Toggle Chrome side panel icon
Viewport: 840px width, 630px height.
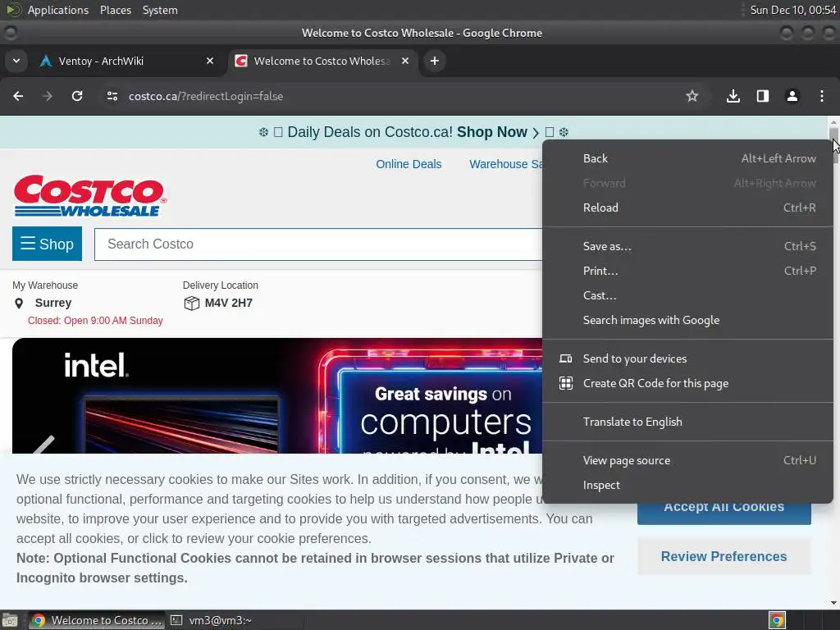[763, 96]
